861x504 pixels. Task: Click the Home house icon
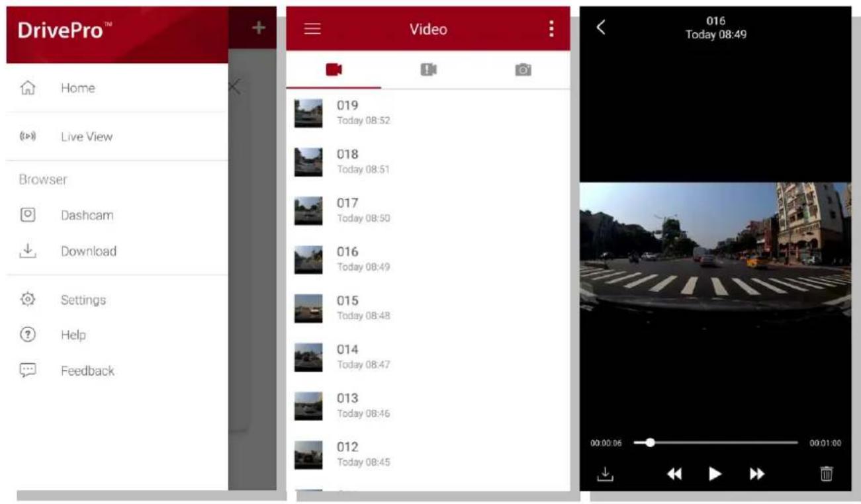28,87
